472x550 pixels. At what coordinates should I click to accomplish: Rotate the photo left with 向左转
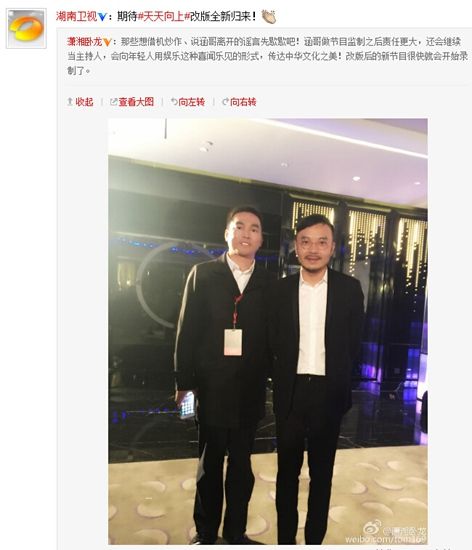[x=191, y=102]
